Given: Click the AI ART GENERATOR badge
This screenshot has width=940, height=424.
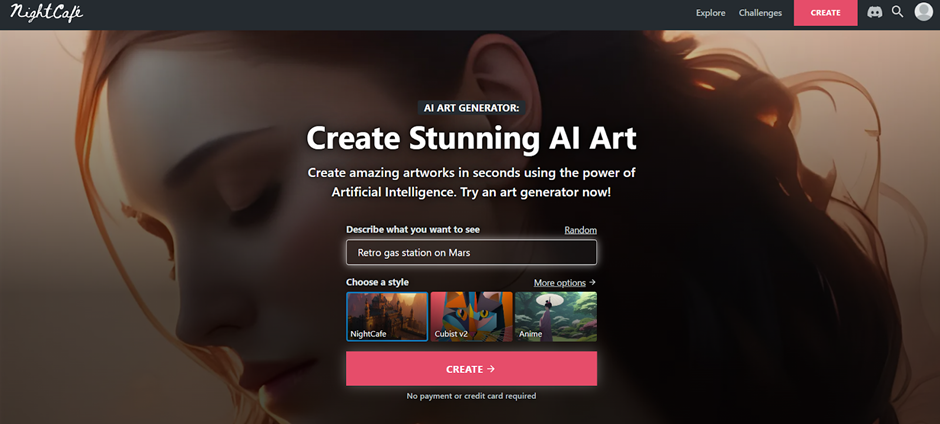Looking at the screenshot, I should 471,108.
